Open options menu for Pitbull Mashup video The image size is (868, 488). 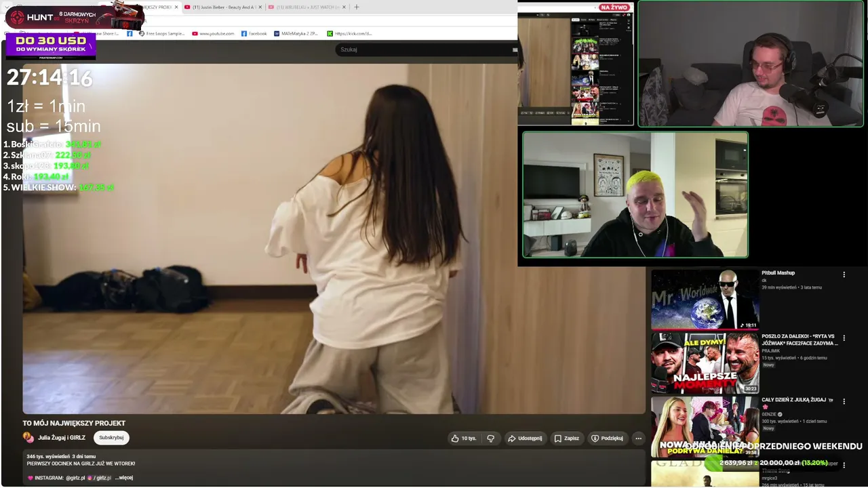click(x=844, y=274)
